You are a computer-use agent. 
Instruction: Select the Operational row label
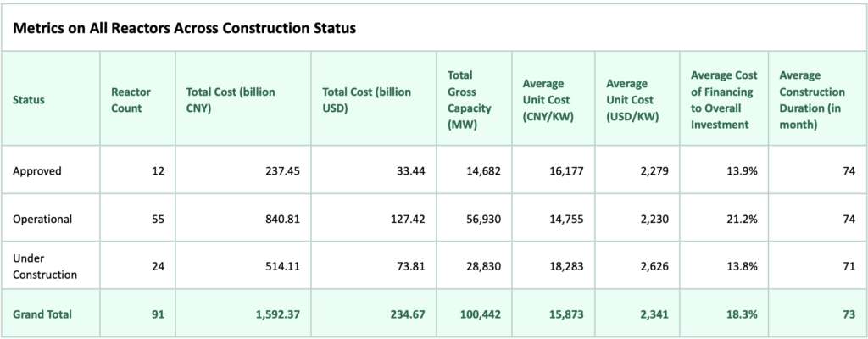click(42, 219)
